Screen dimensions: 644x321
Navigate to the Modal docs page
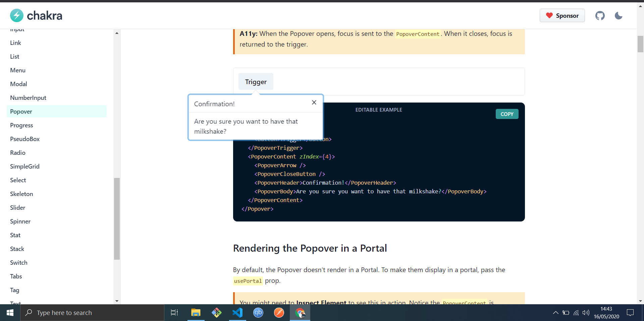coord(18,84)
